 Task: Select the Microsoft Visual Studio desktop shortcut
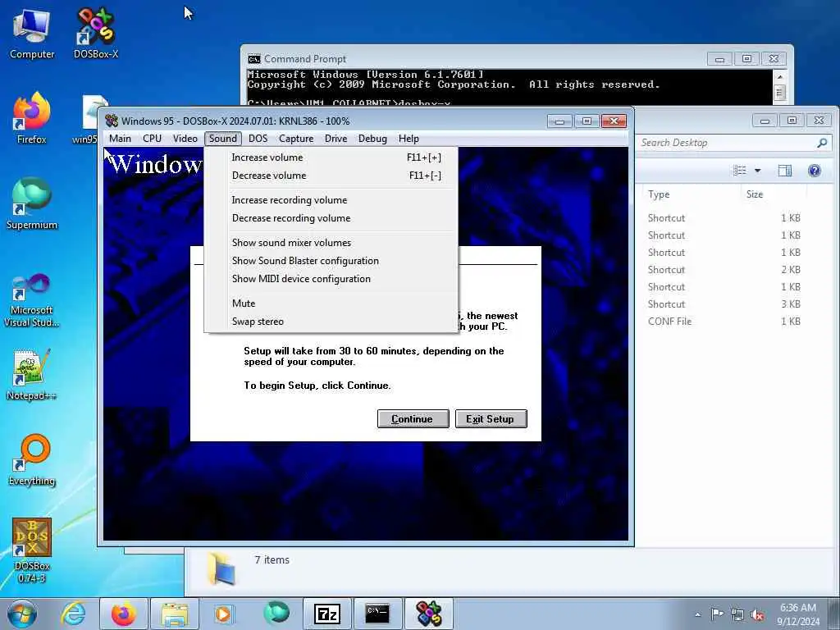click(x=32, y=300)
